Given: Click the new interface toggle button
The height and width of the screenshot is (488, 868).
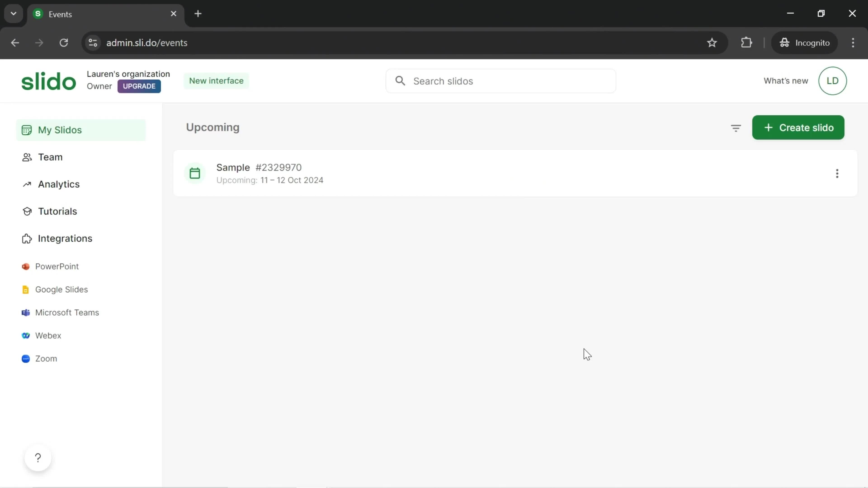Looking at the screenshot, I should coord(216,80).
